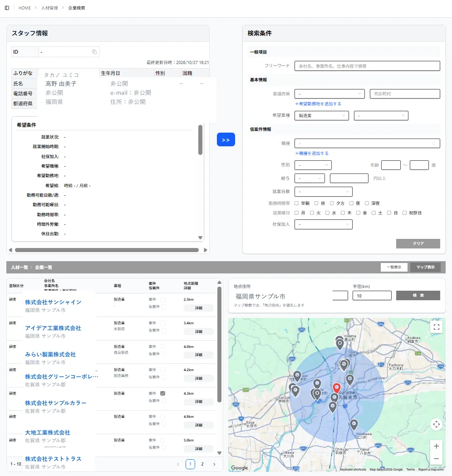
Task: Focus the フリーワード search field
Action: coord(367,66)
